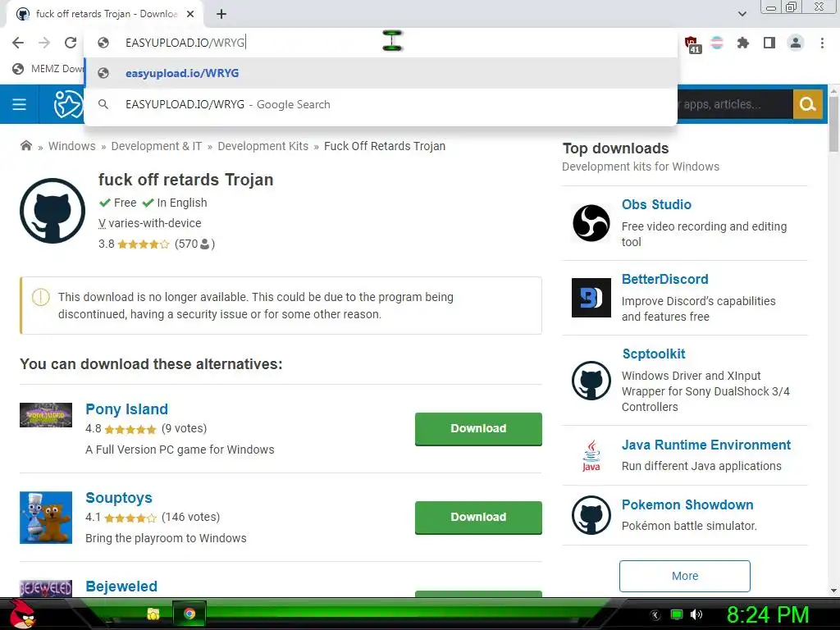Open Development & IT breadcrumb
This screenshot has width=840, height=630.
[157, 146]
